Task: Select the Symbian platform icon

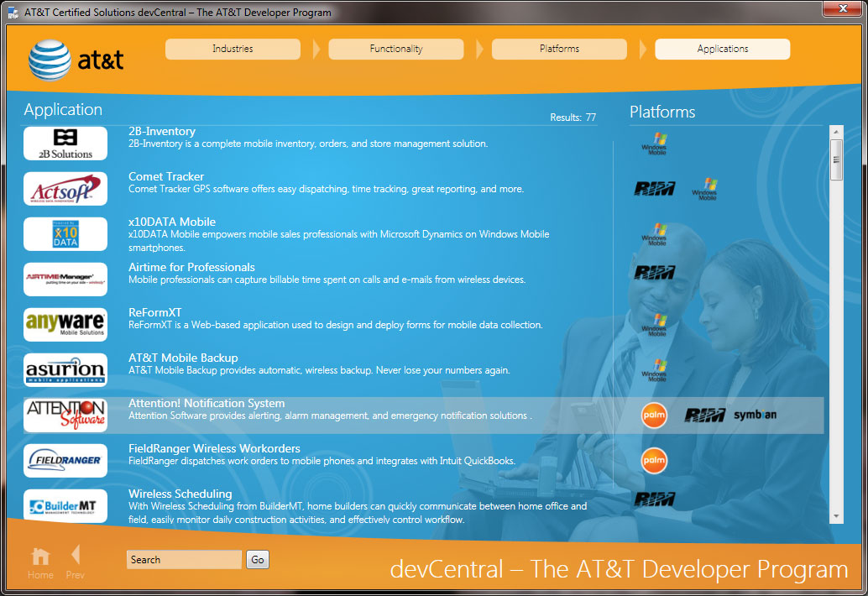Action: point(755,415)
